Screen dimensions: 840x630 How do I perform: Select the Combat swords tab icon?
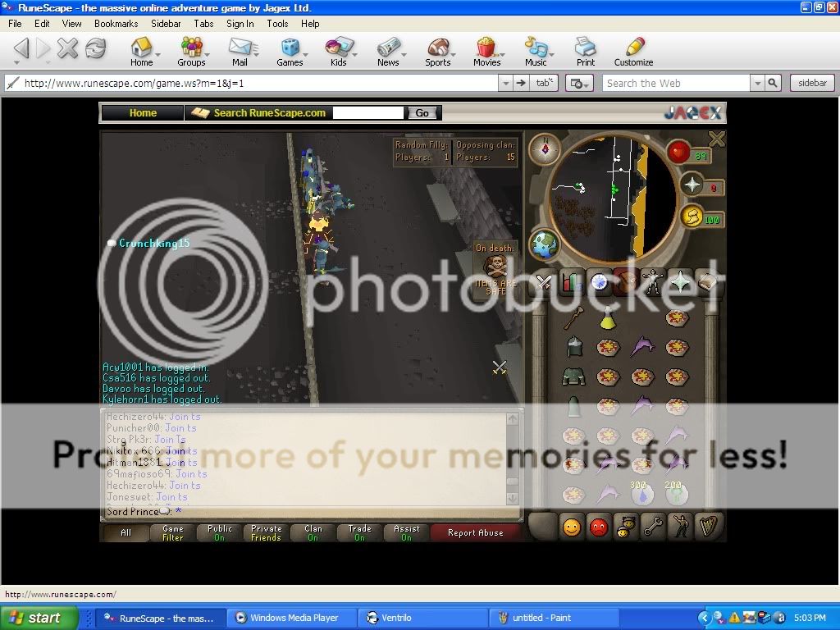(543, 282)
